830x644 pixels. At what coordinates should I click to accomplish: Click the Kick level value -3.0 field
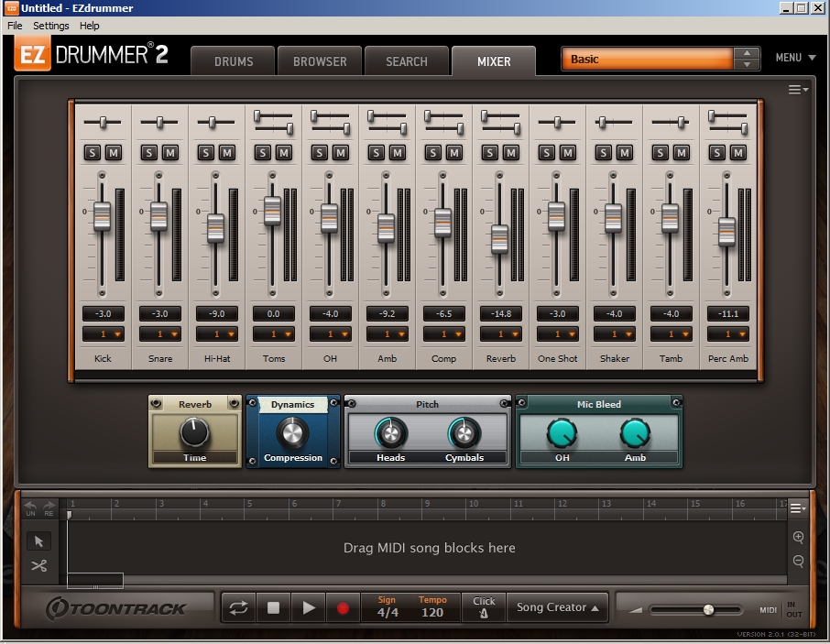tap(104, 314)
